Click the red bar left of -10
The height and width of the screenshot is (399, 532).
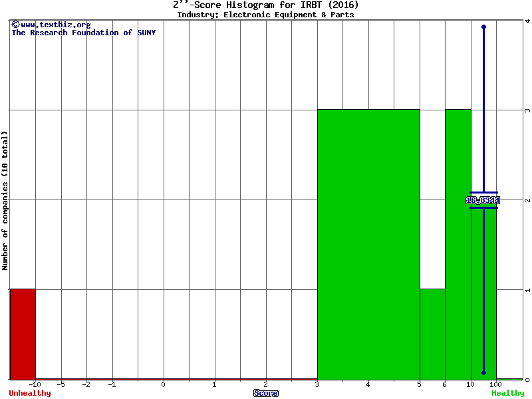pos(23,334)
